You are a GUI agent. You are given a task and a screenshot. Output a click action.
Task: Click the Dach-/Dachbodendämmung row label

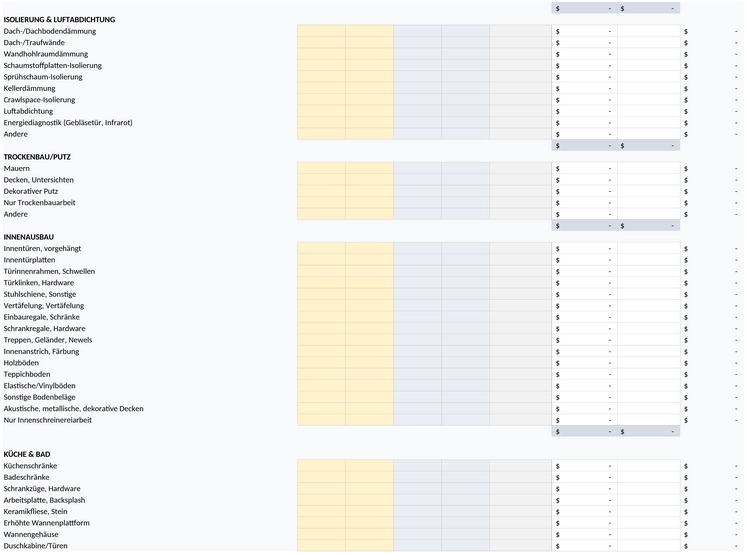click(49, 31)
